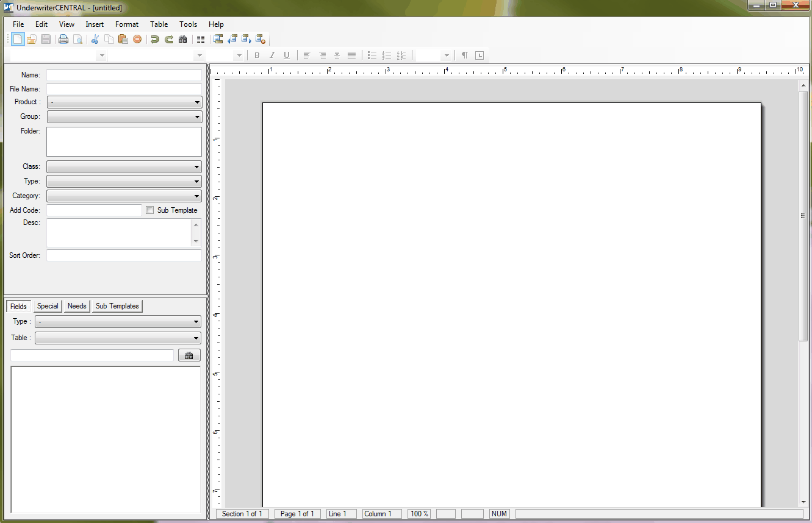Click the Sort Order input field
Image resolution: width=812 pixels, height=523 pixels.
pos(124,255)
